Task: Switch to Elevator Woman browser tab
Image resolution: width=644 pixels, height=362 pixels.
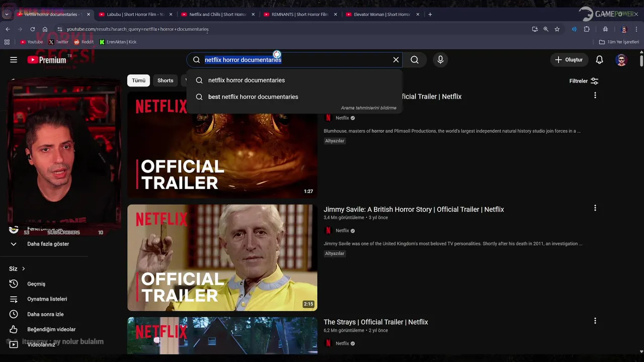Action: coord(382,15)
